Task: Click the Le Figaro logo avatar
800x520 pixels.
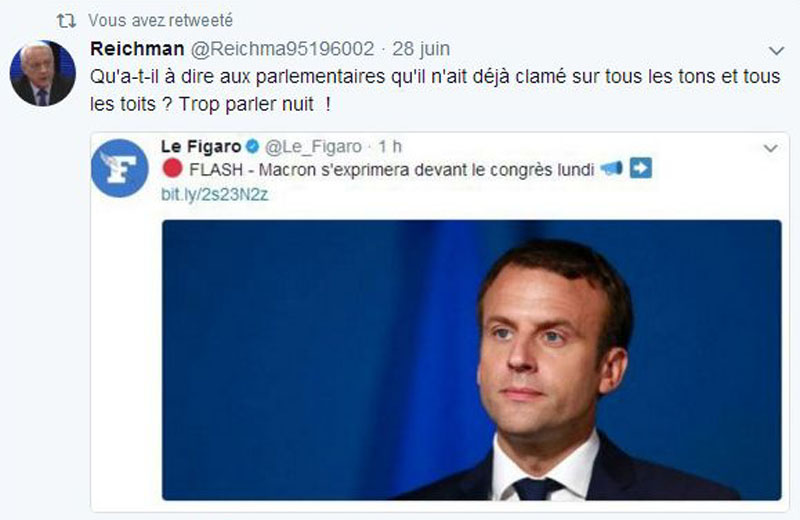Action: [120, 168]
